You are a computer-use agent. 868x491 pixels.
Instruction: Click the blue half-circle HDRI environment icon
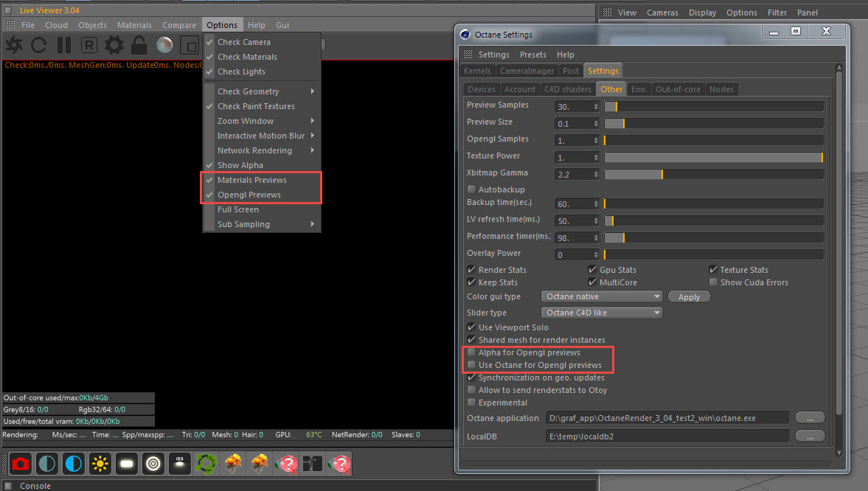pyautogui.click(x=74, y=463)
